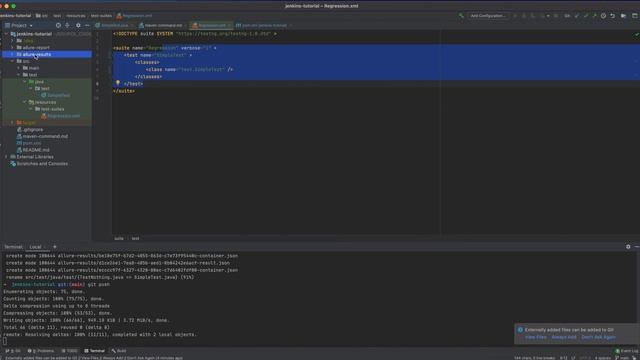Add a new terminal session with plus icon
Viewport: 640px width, 360px height.
click(55, 247)
